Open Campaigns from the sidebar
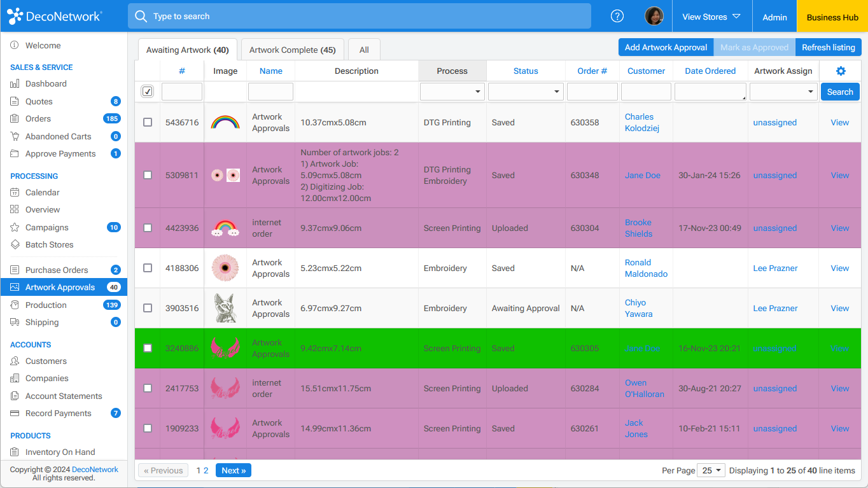 46,227
